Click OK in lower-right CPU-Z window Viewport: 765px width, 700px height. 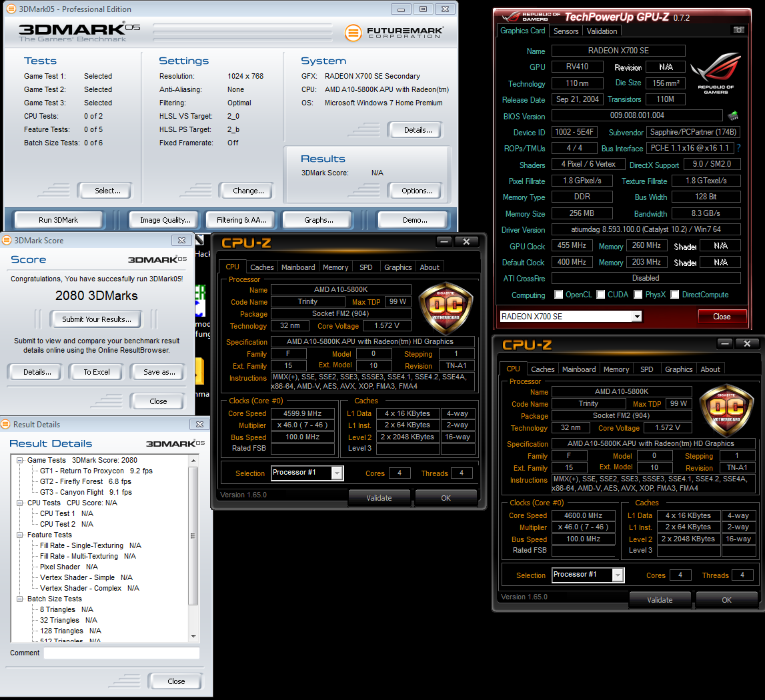(726, 600)
